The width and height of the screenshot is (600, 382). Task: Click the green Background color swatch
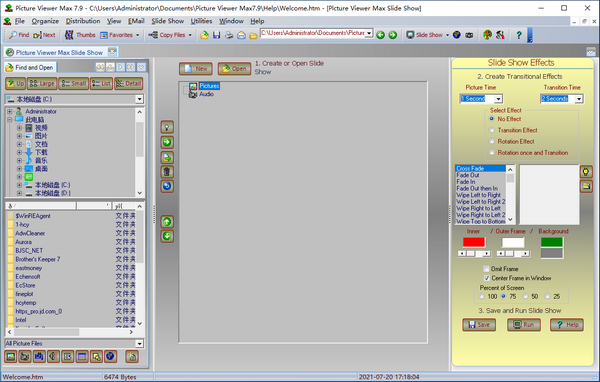[551, 242]
